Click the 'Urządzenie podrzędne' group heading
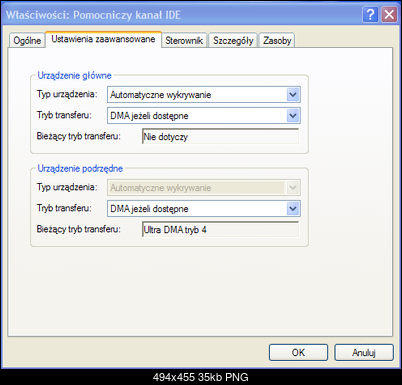The height and width of the screenshot is (385, 402). click(x=80, y=168)
